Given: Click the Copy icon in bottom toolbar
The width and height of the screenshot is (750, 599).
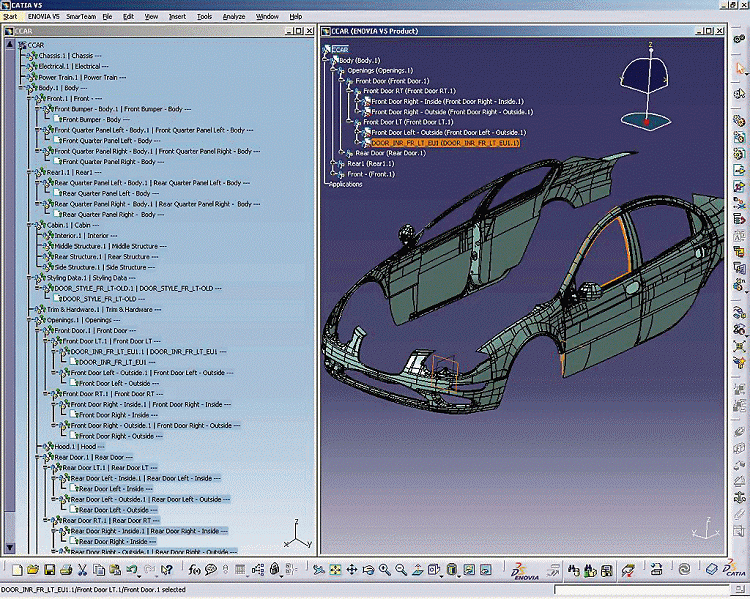Looking at the screenshot, I should [99, 570].
